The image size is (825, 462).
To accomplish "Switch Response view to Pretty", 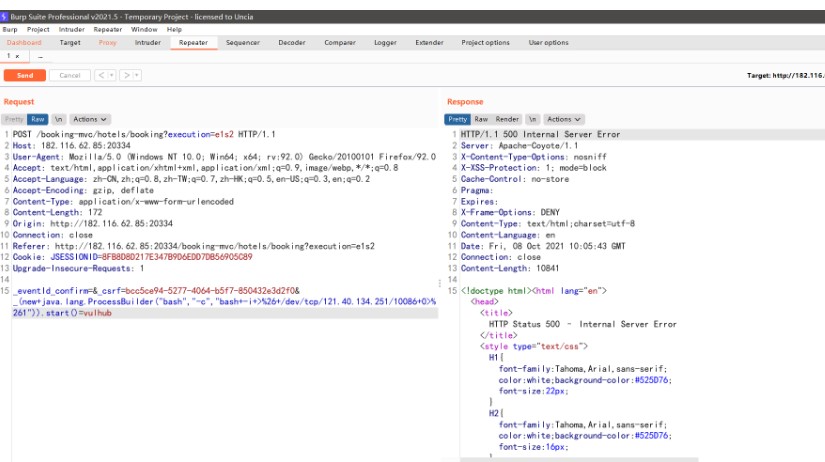I will [457, 119].
